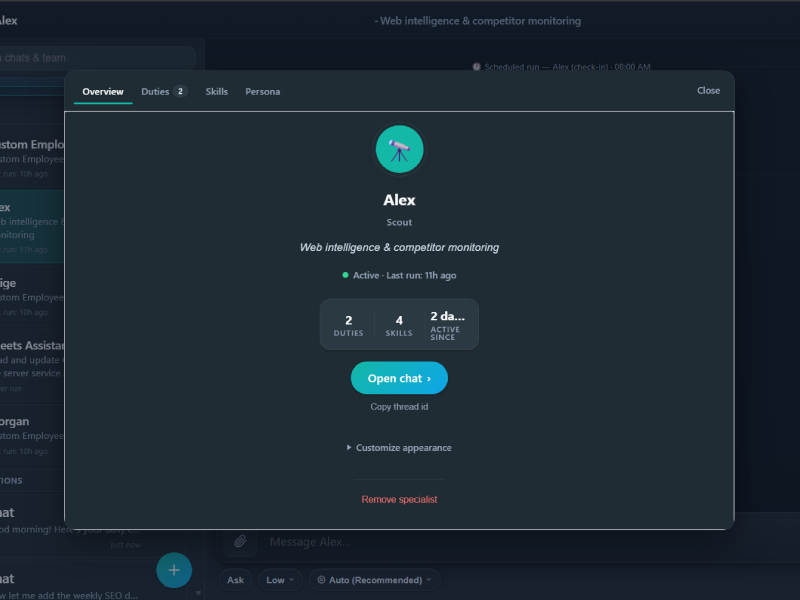800x600 pixels.
Task: Click the sidebar scroll down arrow
Action: [x=198, y=593]
